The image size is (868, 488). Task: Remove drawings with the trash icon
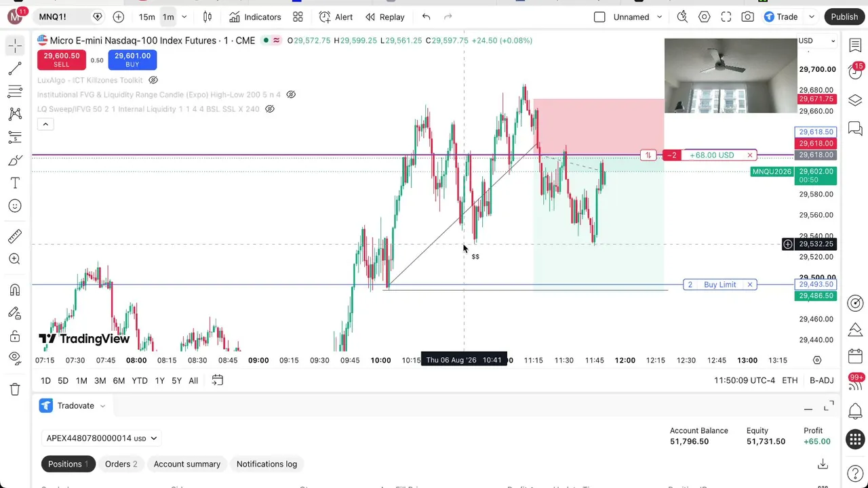click(15, 389)
